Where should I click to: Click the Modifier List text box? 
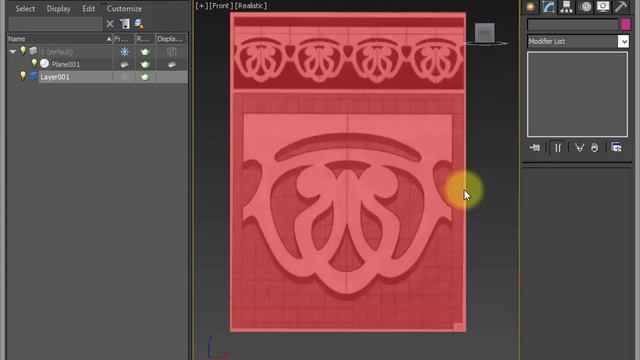[572, 41]
